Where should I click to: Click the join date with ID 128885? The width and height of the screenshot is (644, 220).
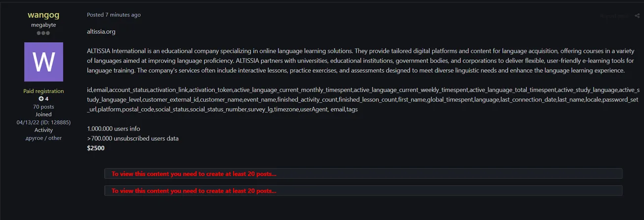pyautogui.click(x=43, y=122)
